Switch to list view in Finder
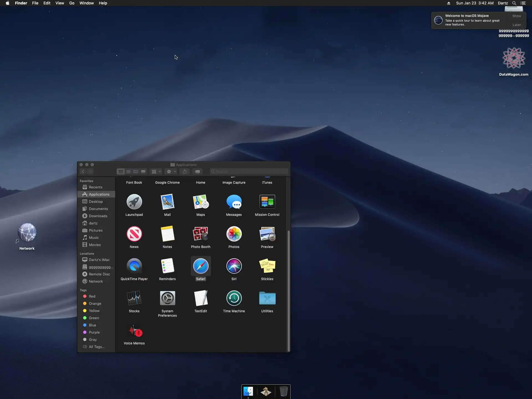 (x=128, y=172)
